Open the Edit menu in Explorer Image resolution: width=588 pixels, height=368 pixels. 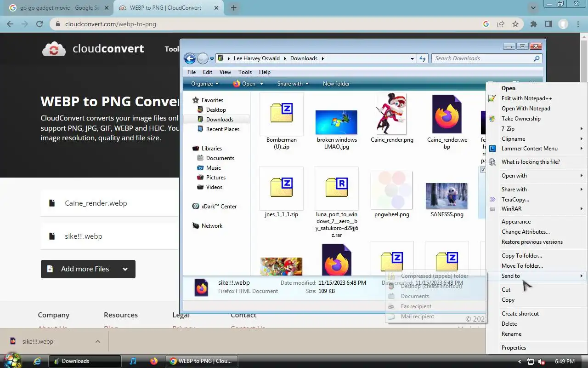click(x=208, y=72)
